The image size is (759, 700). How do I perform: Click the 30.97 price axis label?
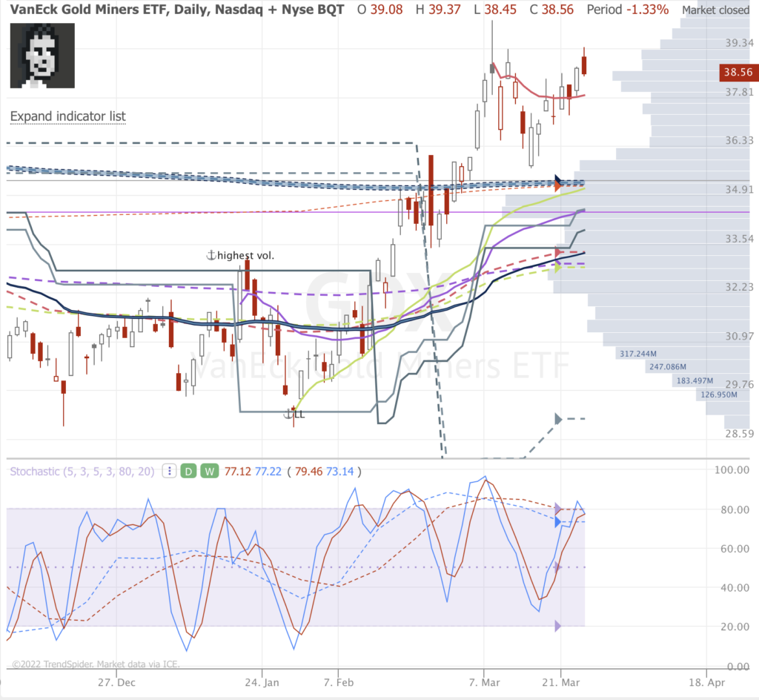(739, 336)
